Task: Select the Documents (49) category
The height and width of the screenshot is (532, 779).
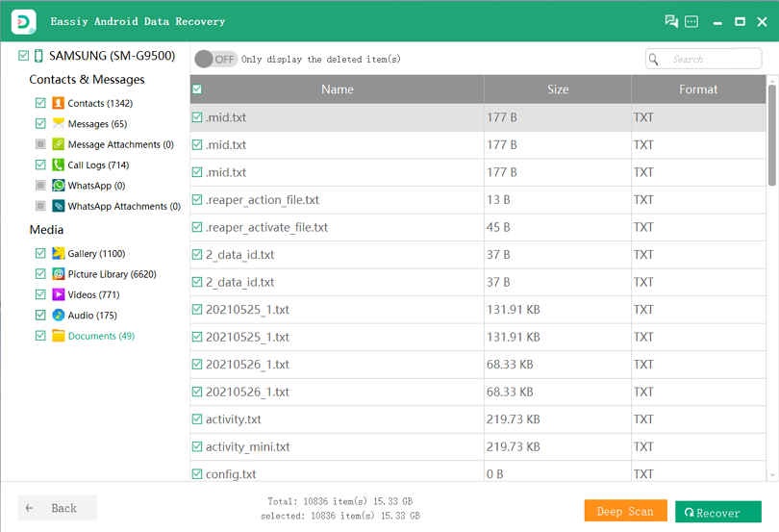Action: tap(101, 336)
